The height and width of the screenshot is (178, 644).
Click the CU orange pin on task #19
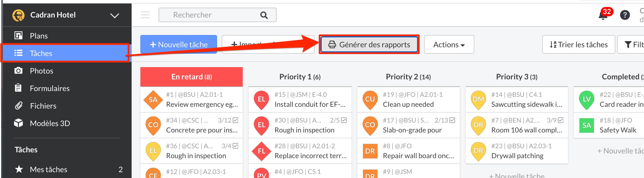pos(370,100)
